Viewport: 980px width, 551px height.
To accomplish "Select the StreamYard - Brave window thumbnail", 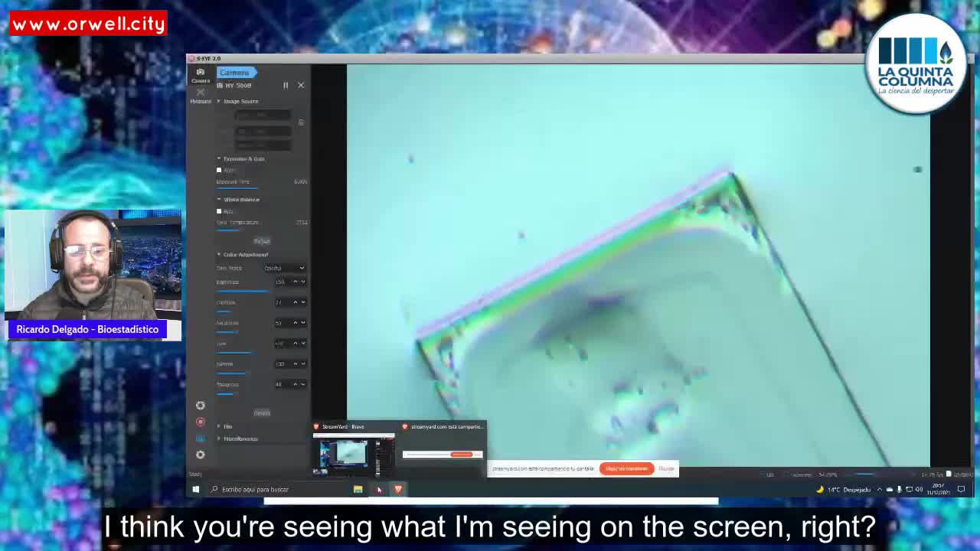I will tap(353, 449).
